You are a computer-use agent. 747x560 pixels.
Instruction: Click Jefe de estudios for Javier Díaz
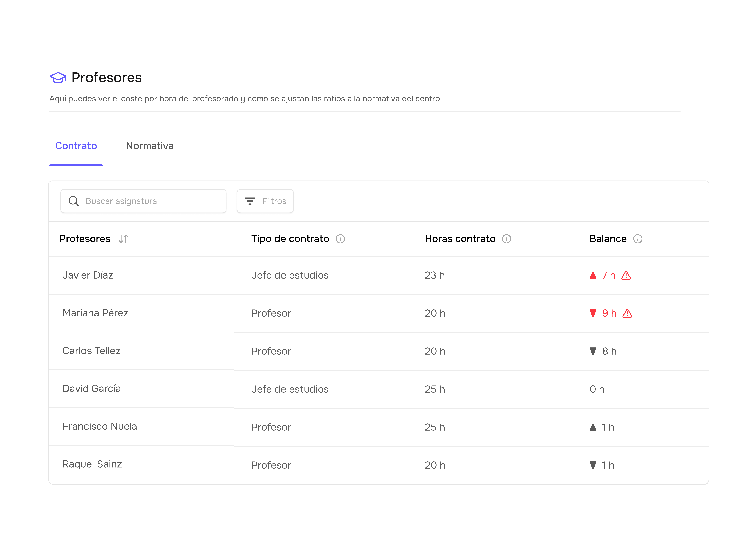(290, 275)
